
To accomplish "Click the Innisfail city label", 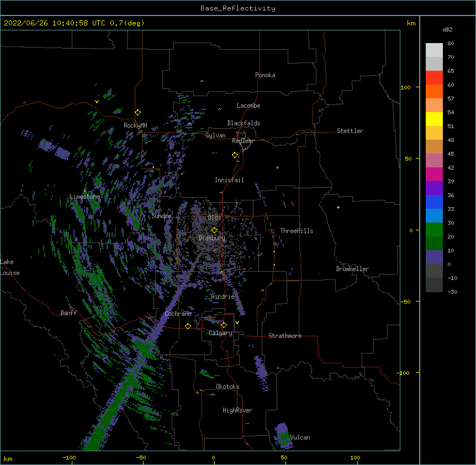I will point(229,180).
